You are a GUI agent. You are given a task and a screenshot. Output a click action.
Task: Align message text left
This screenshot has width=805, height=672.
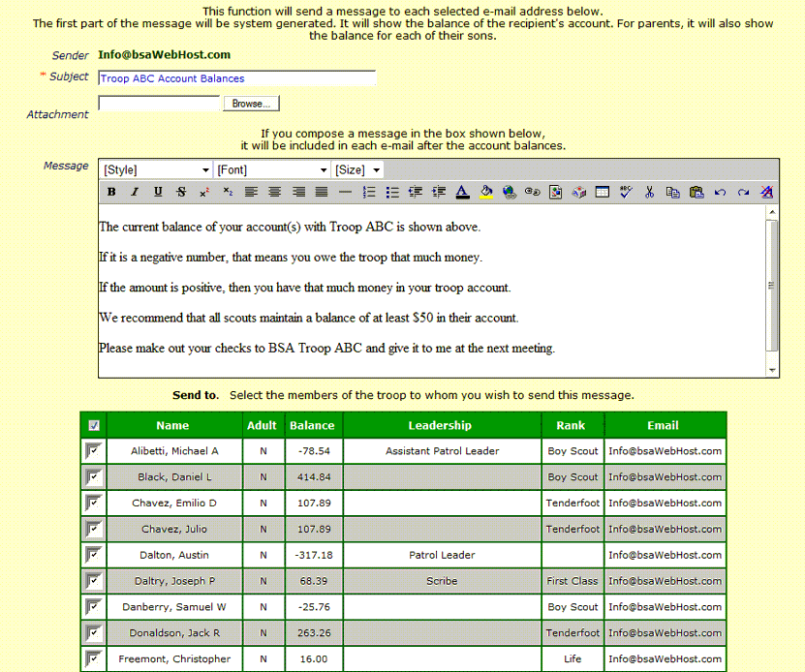tap(251, 193)
